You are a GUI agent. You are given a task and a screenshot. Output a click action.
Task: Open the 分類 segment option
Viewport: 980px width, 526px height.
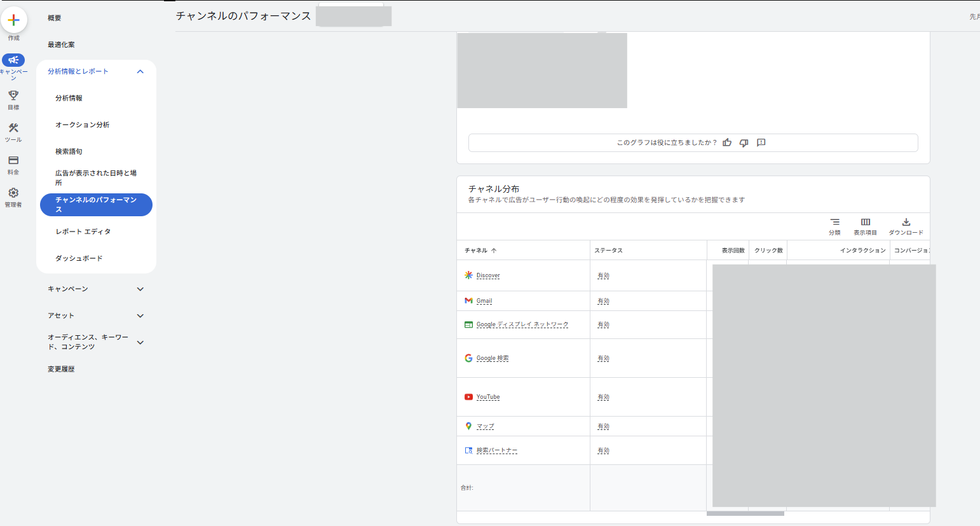pyautogui.click(x=834, y=223)
